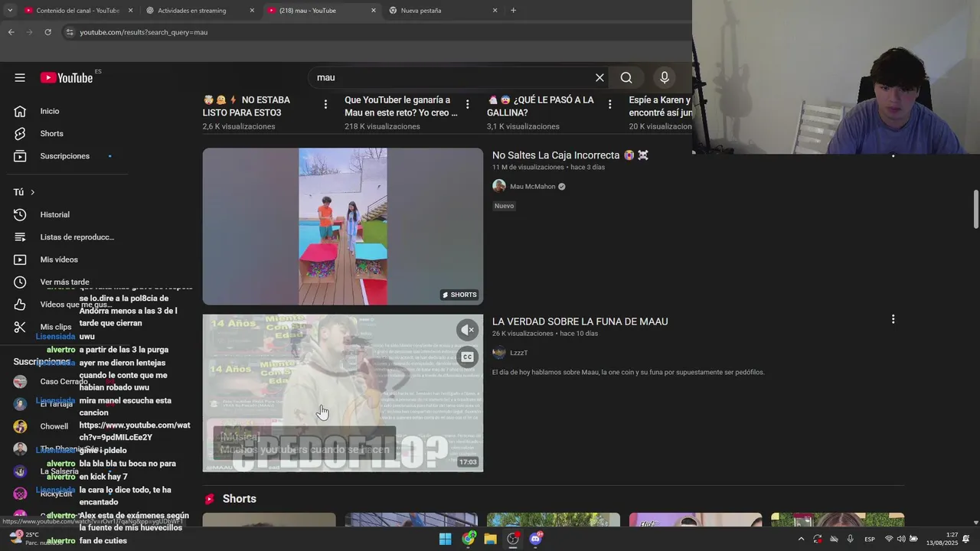
Task: Open Mau McMahon channel avatar
Action: coord(499,186)
